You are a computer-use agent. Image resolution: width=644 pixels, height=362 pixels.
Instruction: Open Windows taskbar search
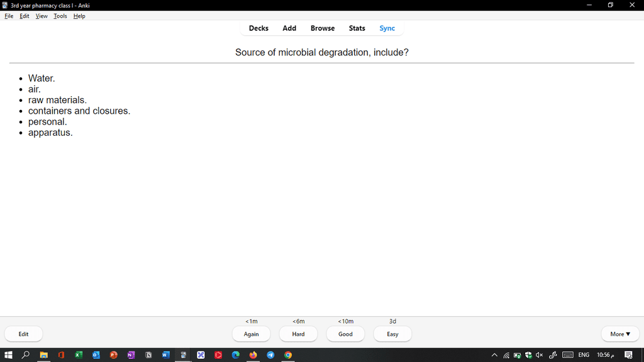25,355
